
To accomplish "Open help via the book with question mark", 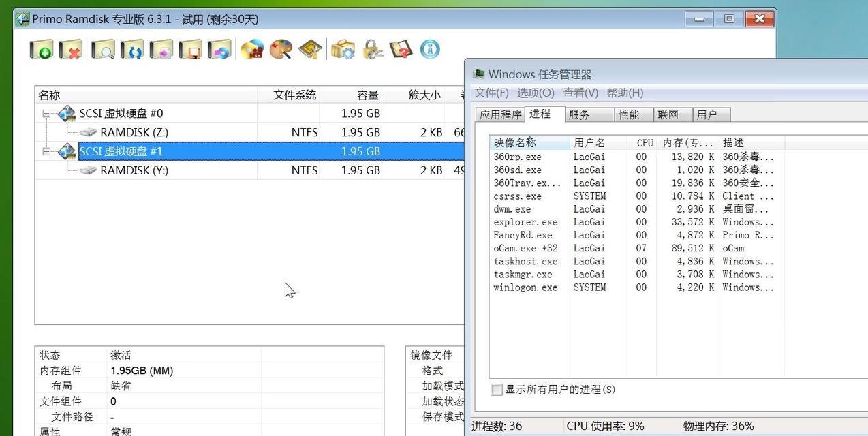I will point(401,49).
